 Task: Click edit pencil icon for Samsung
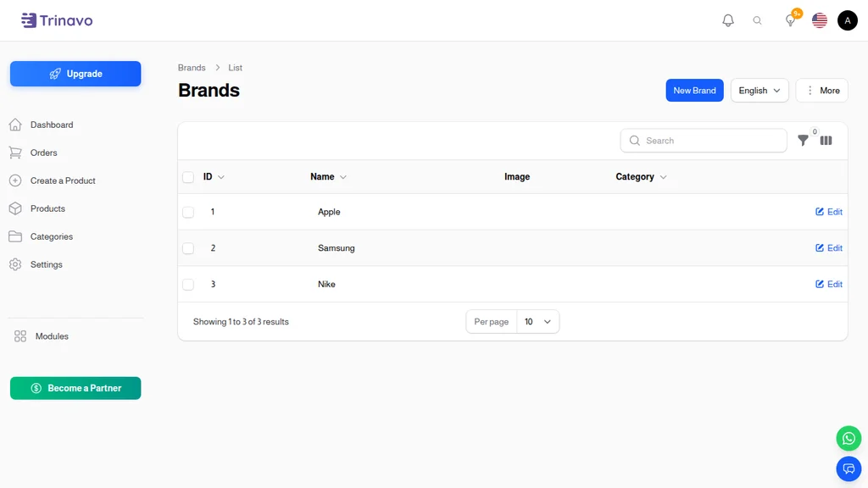coord(820,248)
